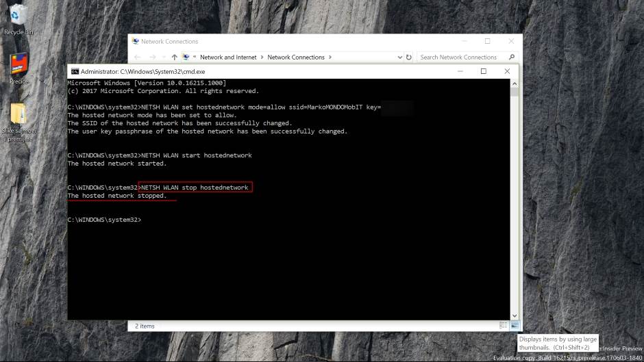Expand chevron after Network and Internet breadcrumb
The width and height of the screenshot is (644, 362).
262,57
